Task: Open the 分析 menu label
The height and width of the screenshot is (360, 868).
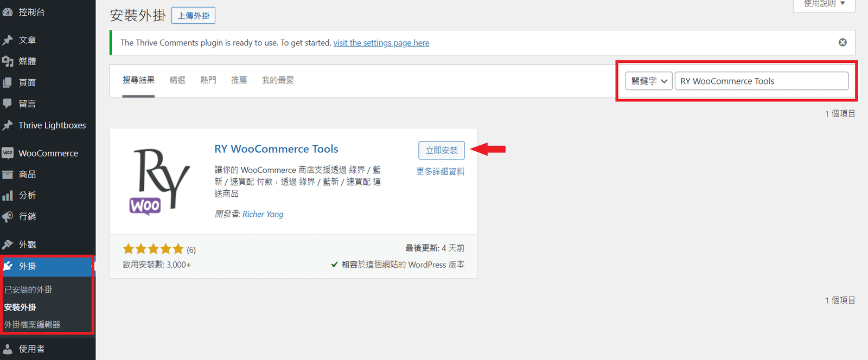Action: [x=27, y=195]
